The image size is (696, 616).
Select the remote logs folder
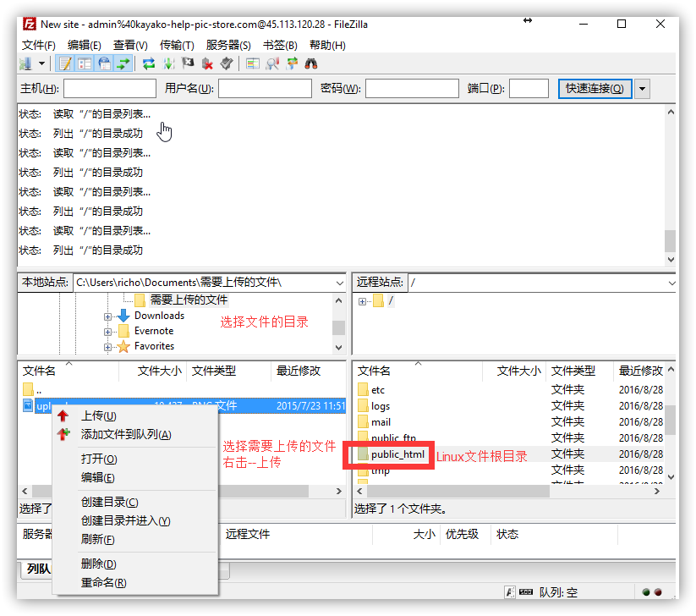tap(381, 406)
